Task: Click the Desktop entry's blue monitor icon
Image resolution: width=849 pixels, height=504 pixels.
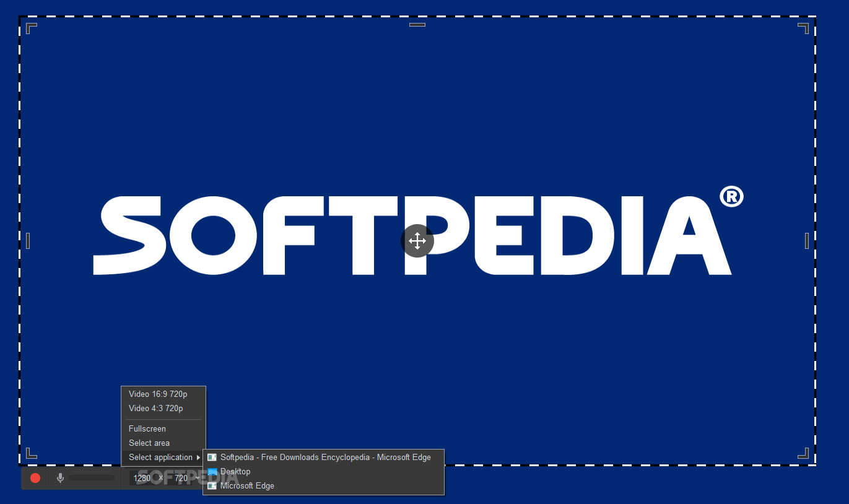Action: [x=212, y=472]
